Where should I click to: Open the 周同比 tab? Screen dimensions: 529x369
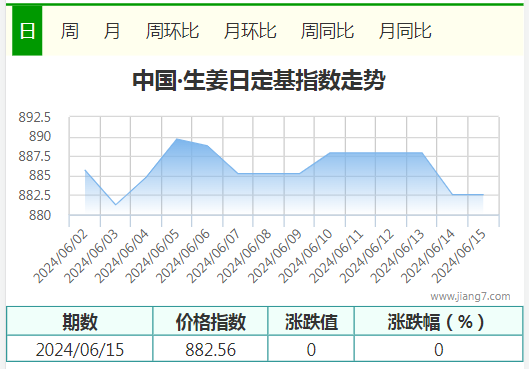(x=327, y=31)
